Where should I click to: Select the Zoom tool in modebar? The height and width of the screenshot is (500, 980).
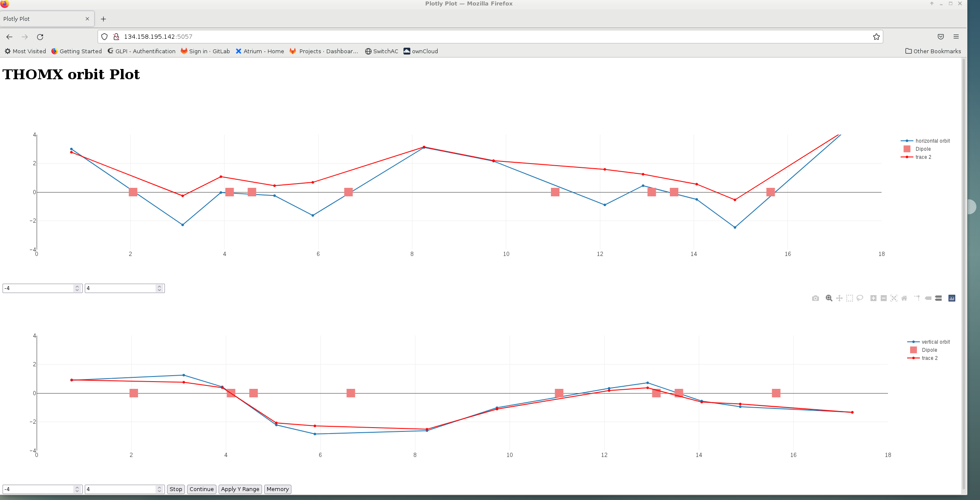point(829,298)
